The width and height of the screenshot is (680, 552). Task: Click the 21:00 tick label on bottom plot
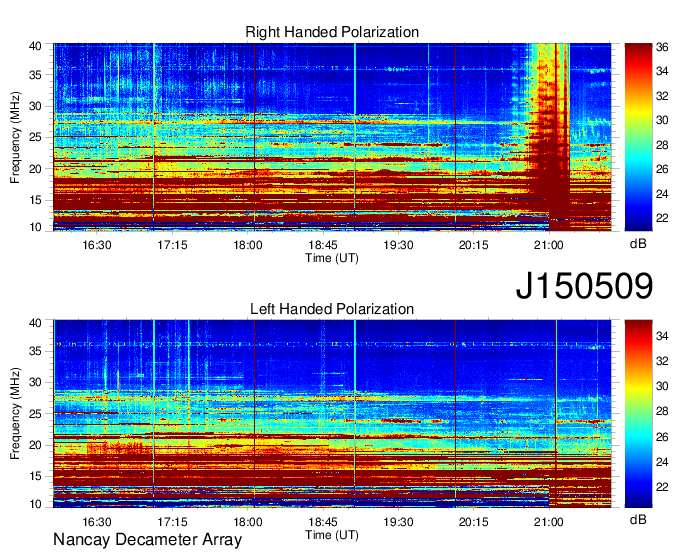tap(549, 522)
